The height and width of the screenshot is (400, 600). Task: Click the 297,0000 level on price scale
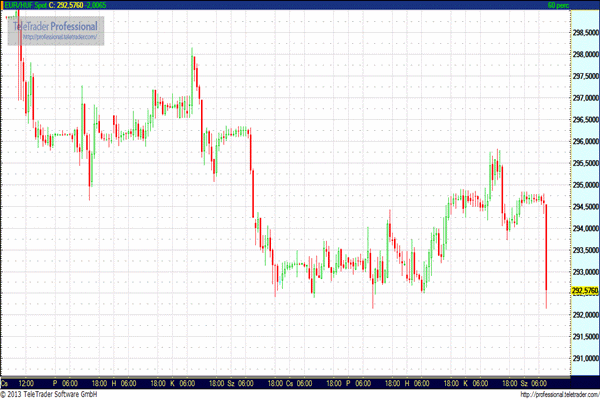click(584, 97)
